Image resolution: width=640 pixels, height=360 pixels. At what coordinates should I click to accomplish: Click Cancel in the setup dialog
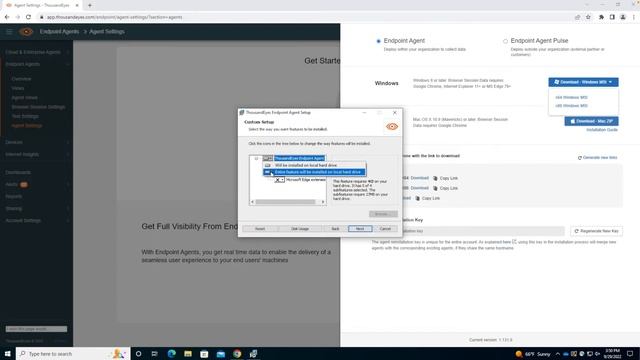[385, 229]
